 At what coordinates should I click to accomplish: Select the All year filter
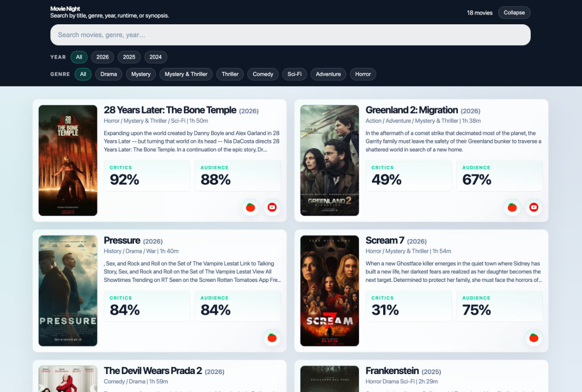pos(79,57)
